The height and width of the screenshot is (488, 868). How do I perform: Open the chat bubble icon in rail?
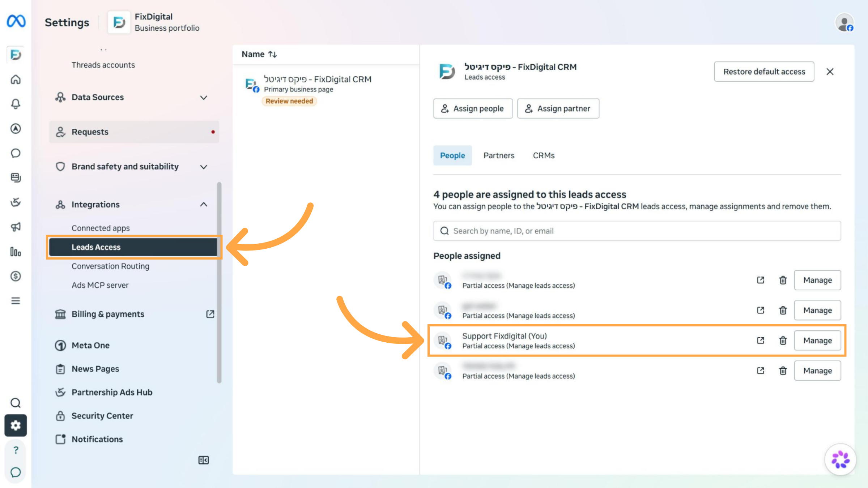point(16,153)
